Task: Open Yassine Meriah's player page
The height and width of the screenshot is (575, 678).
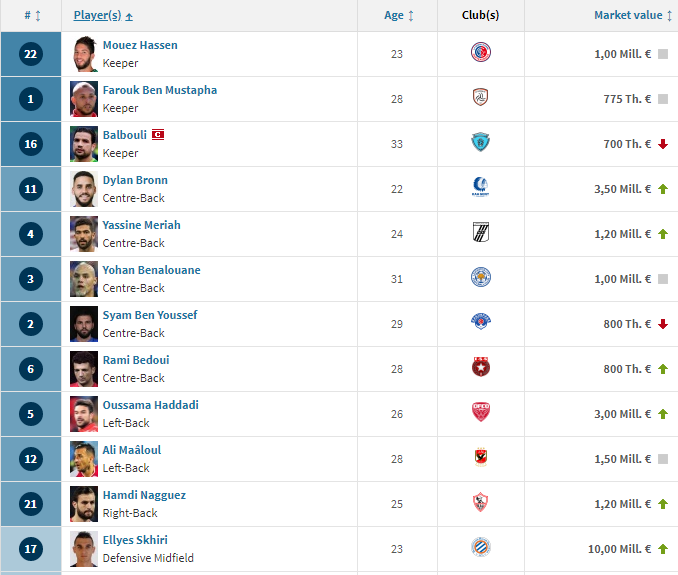Action: pyautogui.click(x=141, y=225)
